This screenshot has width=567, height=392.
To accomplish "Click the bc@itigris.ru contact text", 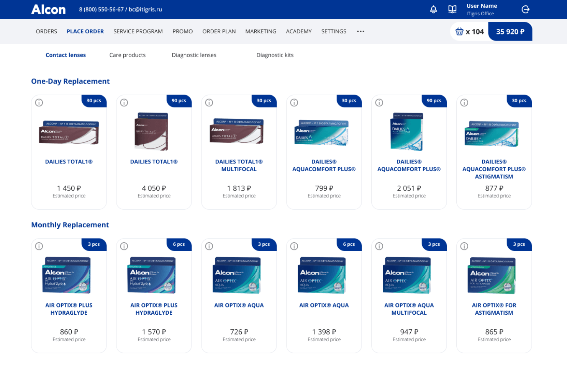I will click(x=145, y=9).
